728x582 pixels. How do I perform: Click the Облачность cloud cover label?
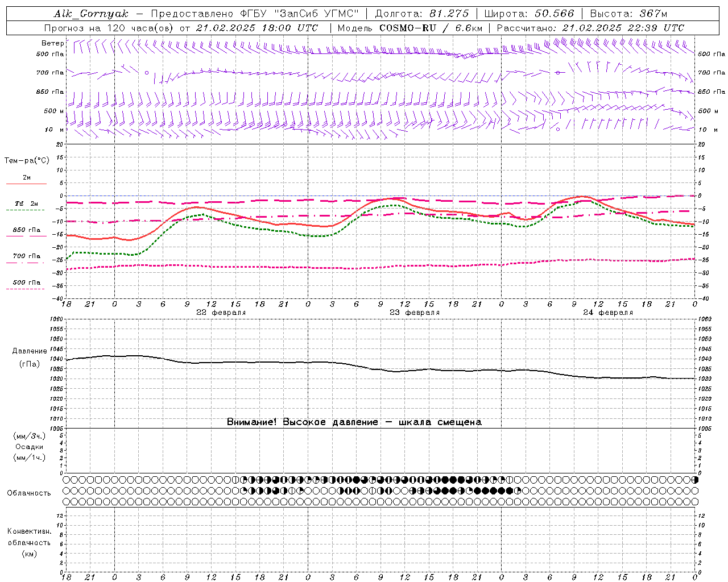pos(29,493)
